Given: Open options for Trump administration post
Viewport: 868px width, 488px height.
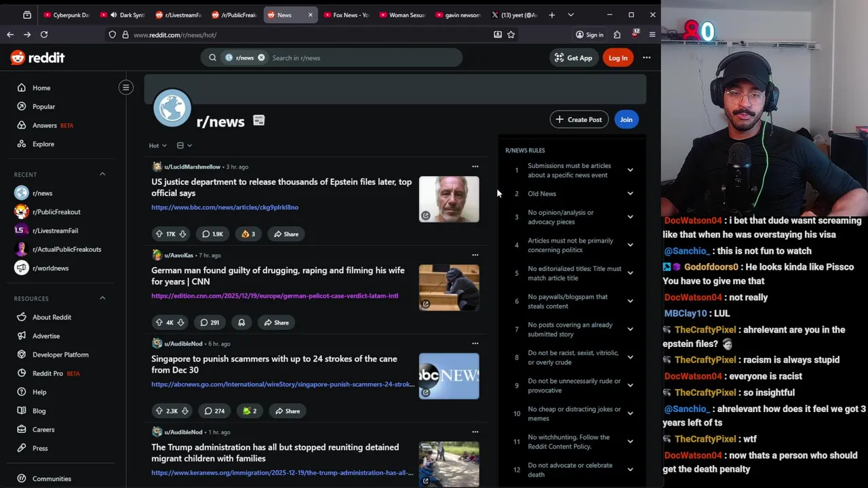Looking at the screenshot, I should tap(475, 432).
